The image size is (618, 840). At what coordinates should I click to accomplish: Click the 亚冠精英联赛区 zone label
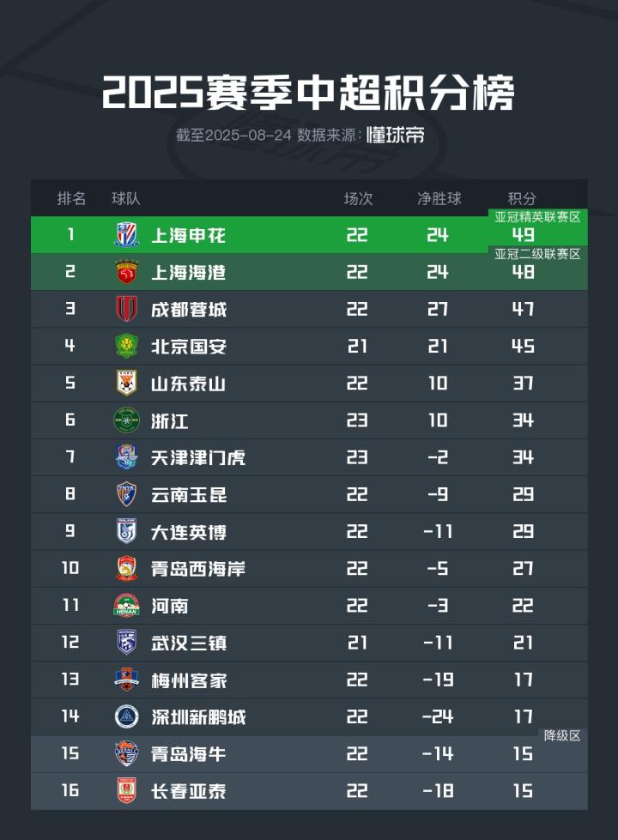(537, 217)
